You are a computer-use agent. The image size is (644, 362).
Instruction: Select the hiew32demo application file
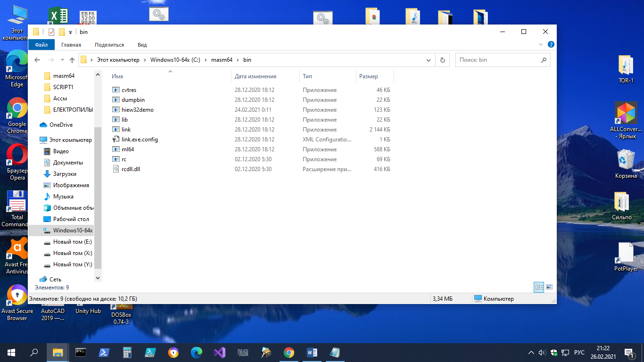coord(137,110)
